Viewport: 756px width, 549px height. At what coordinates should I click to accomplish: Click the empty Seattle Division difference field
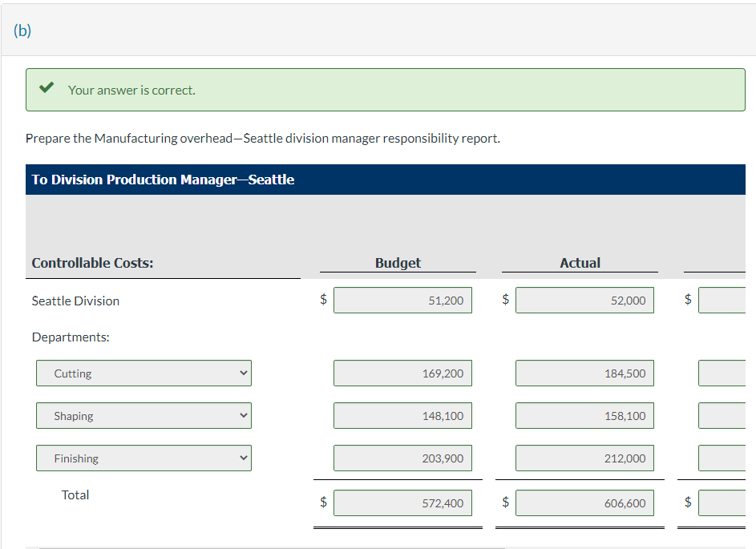pyautogui.click(x=730, y=300)
